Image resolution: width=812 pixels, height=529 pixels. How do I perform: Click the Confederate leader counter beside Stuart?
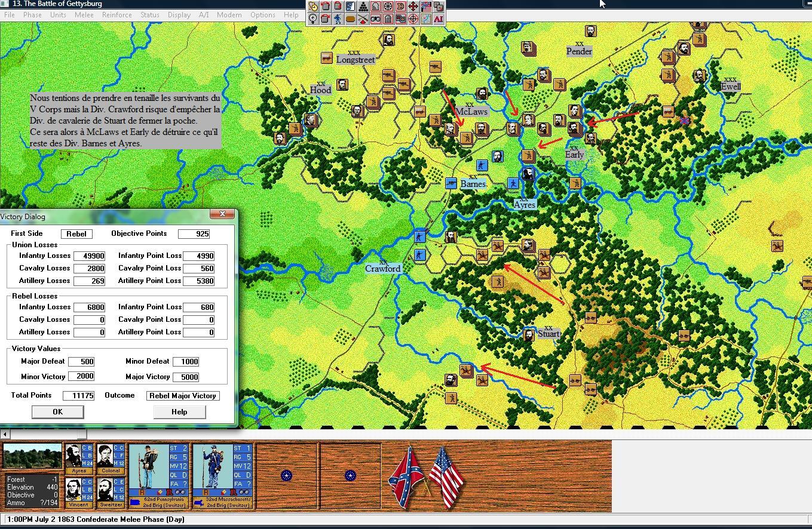(x=529, y=334)
